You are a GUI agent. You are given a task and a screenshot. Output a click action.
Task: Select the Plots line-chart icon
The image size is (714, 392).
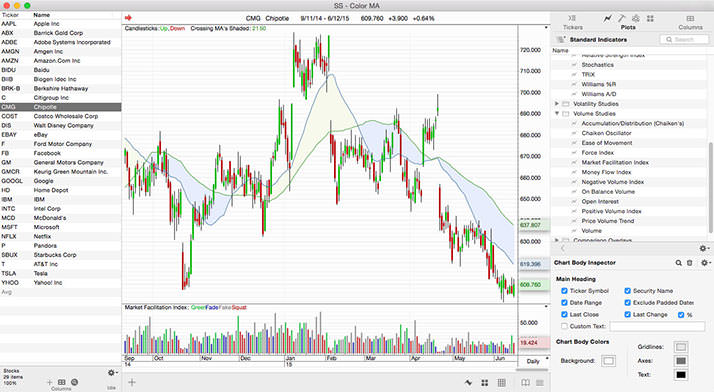pyautogui.click(x=607, y=18)
